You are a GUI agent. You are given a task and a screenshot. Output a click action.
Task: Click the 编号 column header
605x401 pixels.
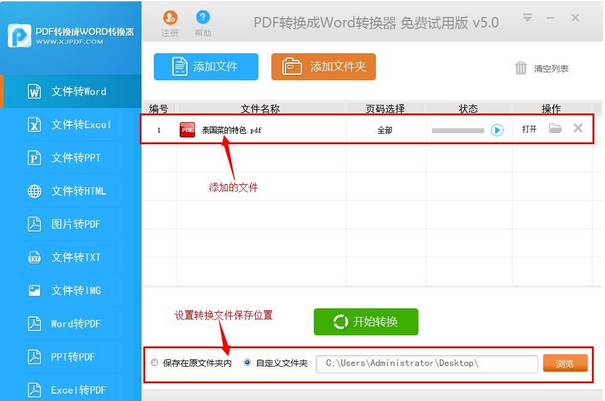[159, 109]
